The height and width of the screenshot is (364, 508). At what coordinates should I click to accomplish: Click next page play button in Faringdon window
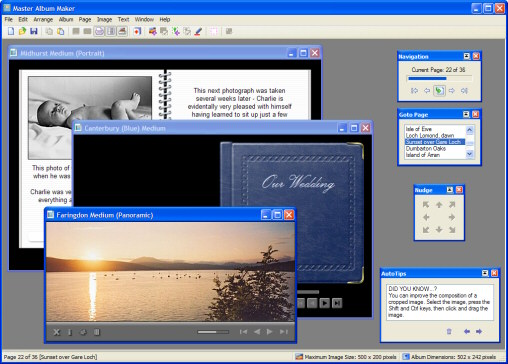click(x=270, y=332)
